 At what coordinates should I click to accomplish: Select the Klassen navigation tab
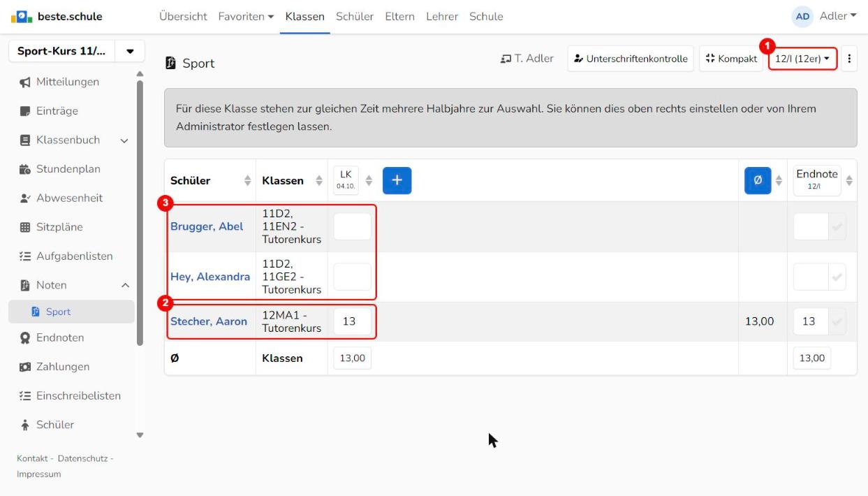pyautogui.click(x=305, y=16)
